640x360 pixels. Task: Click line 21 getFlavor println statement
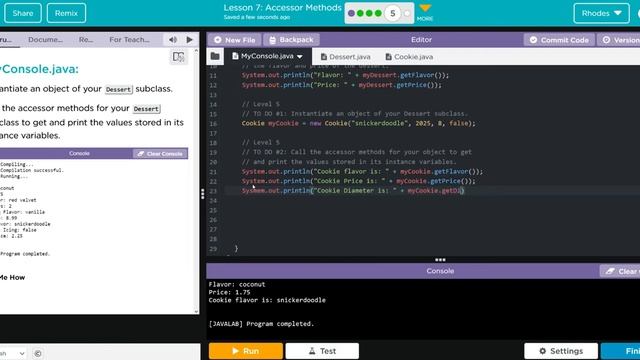362,171
